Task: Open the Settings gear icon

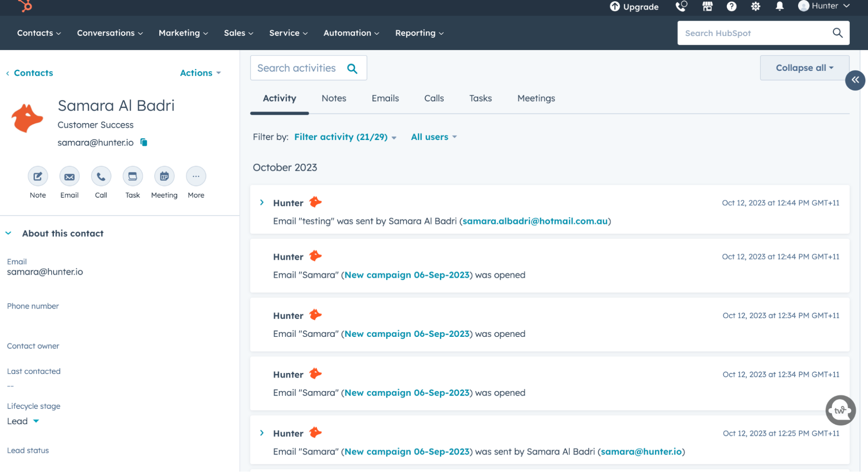Action: pos(756,6)
